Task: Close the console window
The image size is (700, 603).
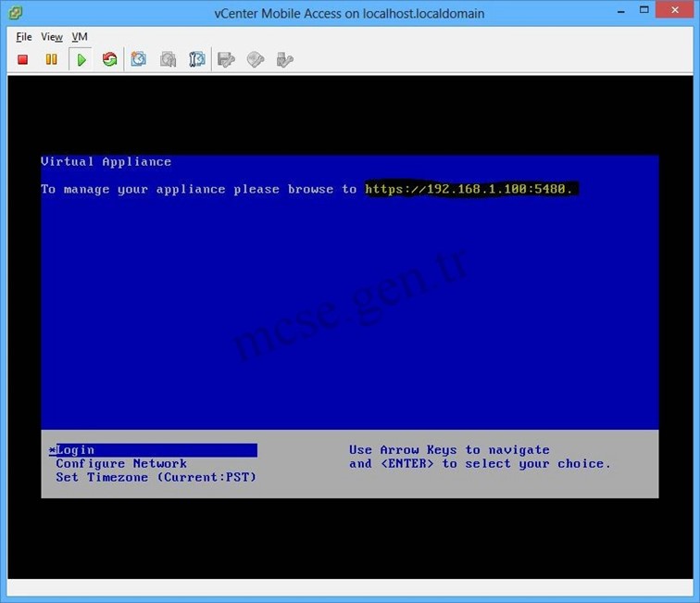Action: pos(675,10)
